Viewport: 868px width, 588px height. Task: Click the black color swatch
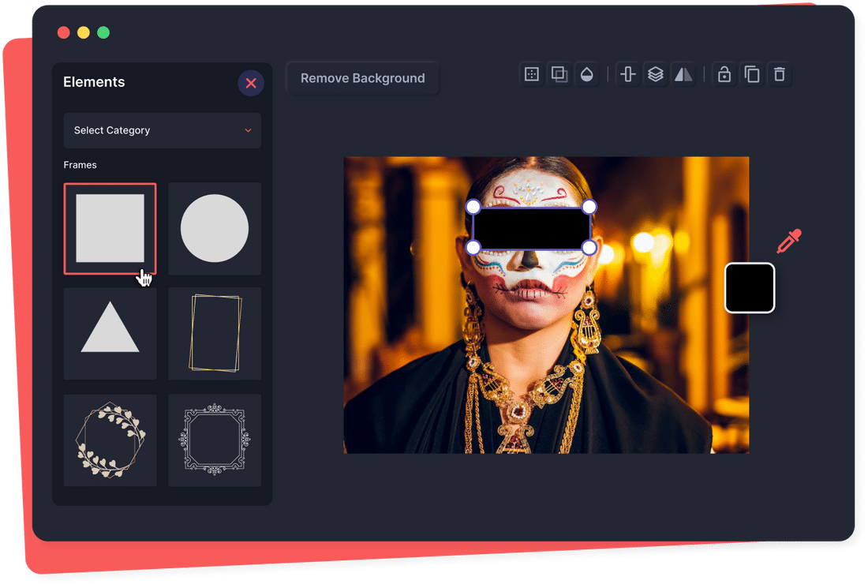pyautogui.click(x=749, y=288)
